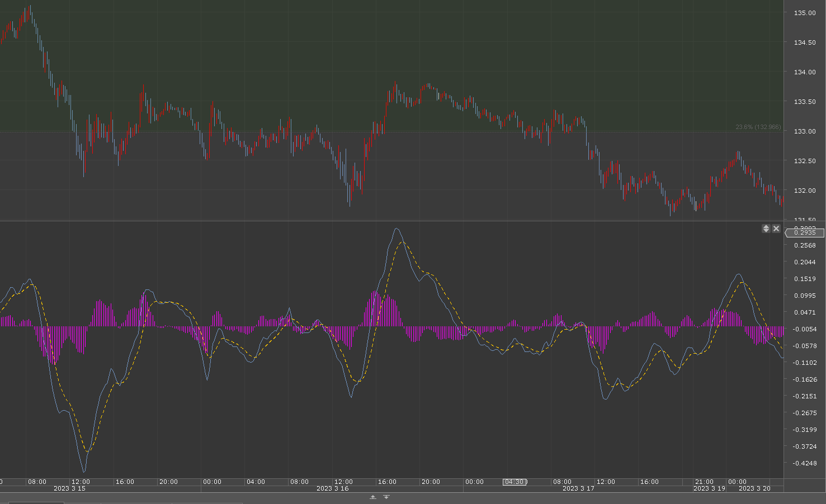The width and height of the screenshot is (826, 504).
Task: Select the 2023 3 19 date label
Action: (x=709, y=488)
